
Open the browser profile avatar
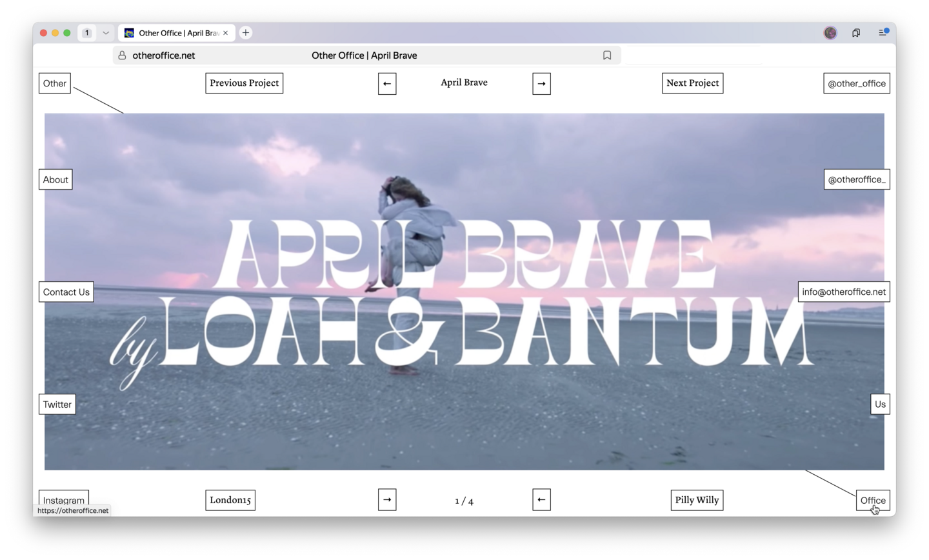[830, 33]
